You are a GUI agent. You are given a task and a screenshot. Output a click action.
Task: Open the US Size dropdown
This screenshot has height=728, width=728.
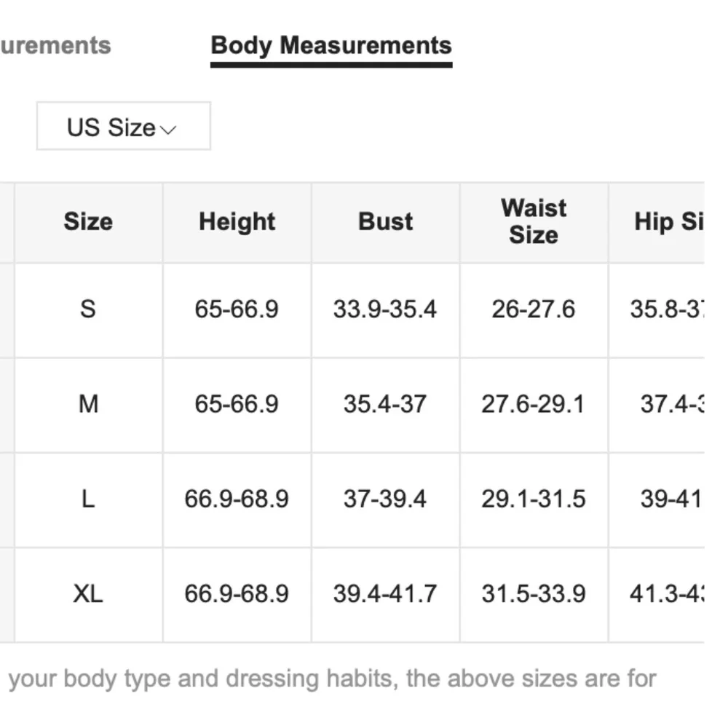(x=122, y=127)
